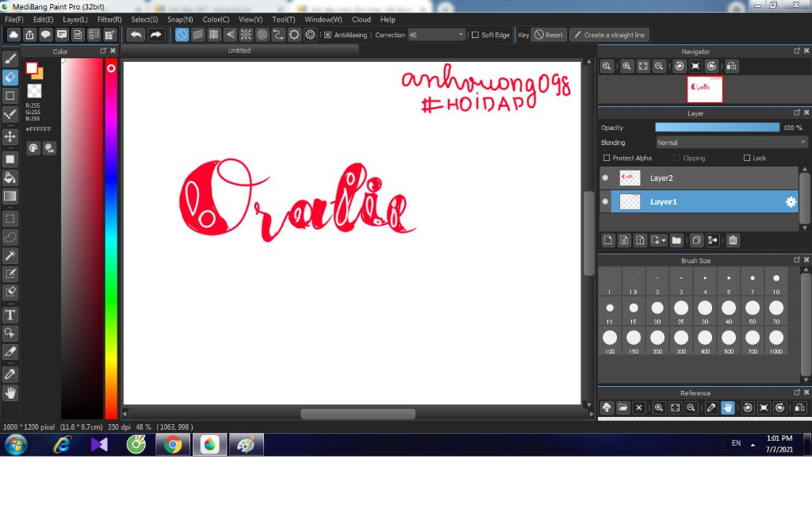Viewport: 812px width, 524px height.
Task: Open snap settings gear
Action: click(x=310, y=35)
